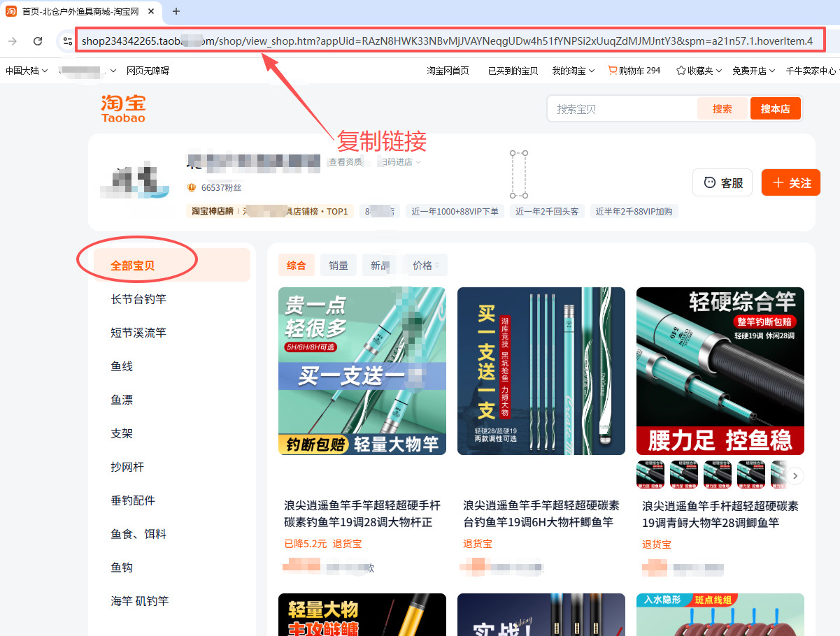Select 鱼钩 category
The width and height of the screenshot is (840, 636).
tap(122, 568)
